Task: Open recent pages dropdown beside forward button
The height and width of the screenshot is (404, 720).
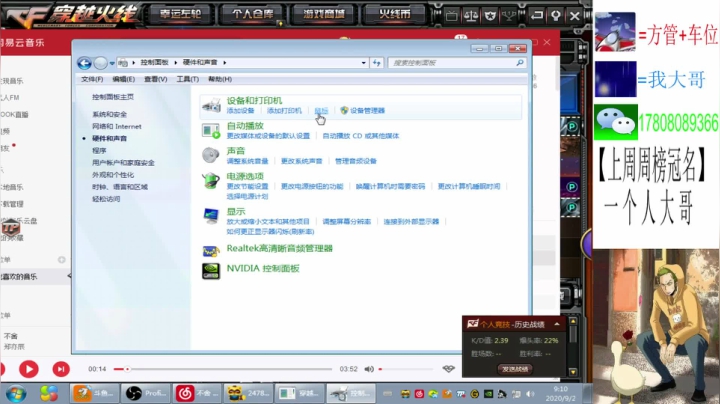Action: click(x=112, y=63)
